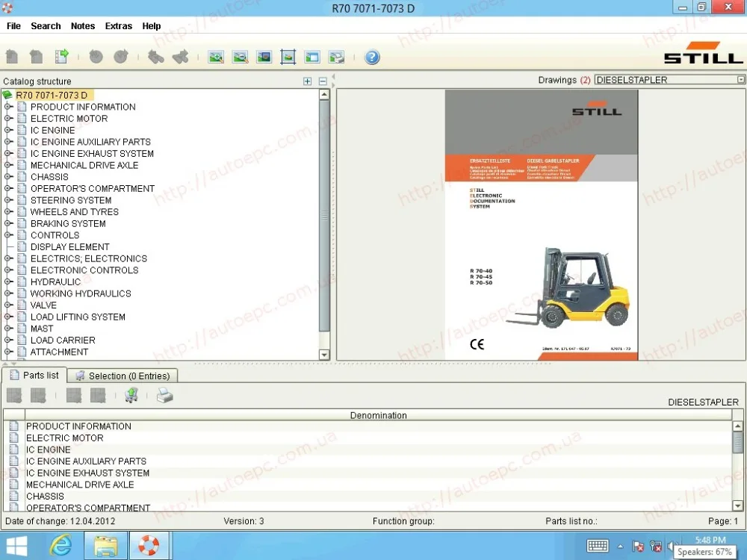Viewport: 747px width, 560px height.
Task: Click the print drawing toolbar icon
Action: point(336,57)
